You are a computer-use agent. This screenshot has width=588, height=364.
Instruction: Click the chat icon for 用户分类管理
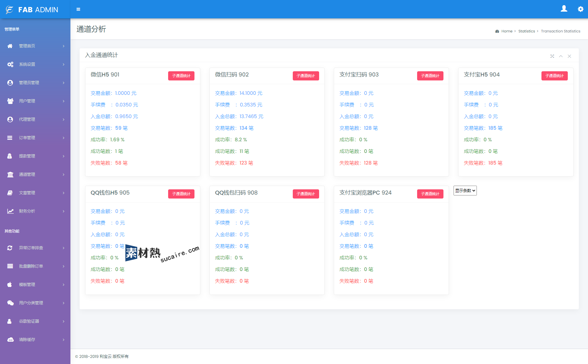pos(10,303)
